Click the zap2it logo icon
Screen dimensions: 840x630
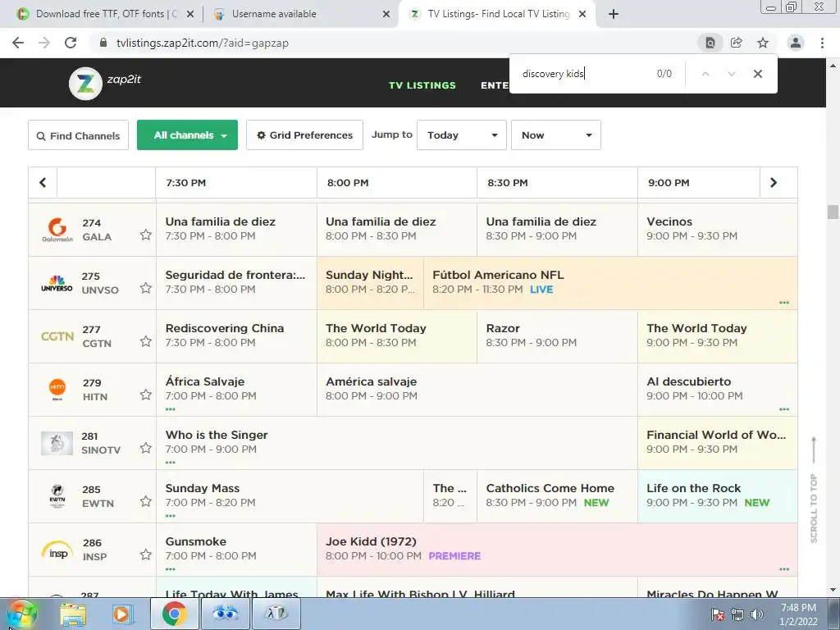click(x=85, y=84)
